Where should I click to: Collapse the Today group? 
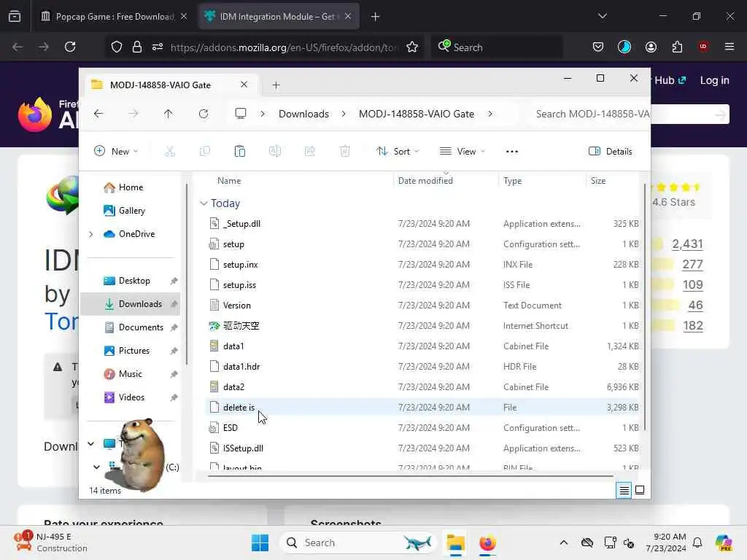point(204,203)
